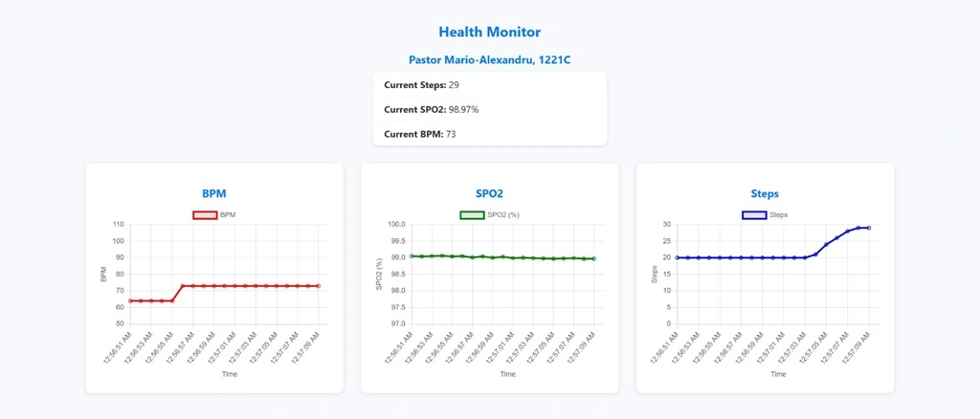Click the Time axis label under SPO2 chart
Screen dimensions: 980x419
tap(507, 374)
